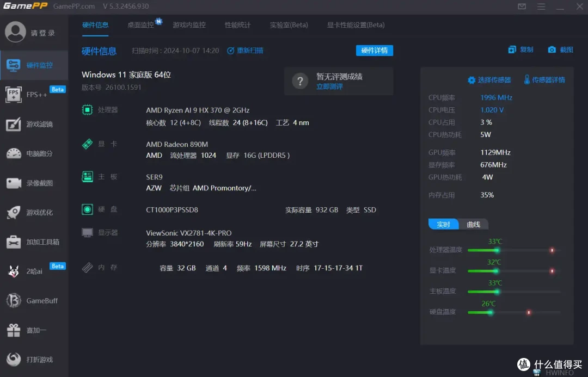Click the 硬盘温度 26℃ slider bar
This screenshot has width=588, height=377.
point(514,312)
